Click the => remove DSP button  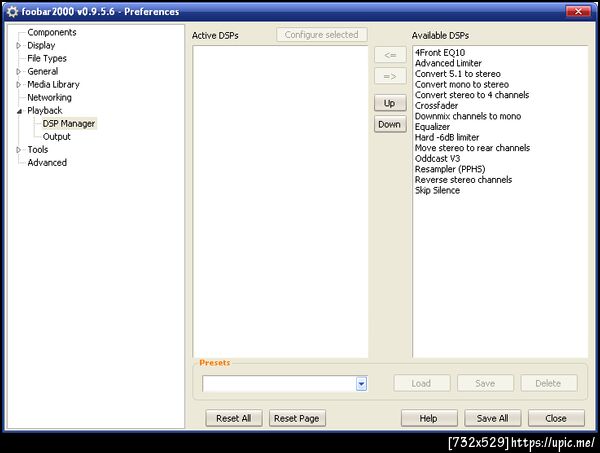[x=390, y=77]
